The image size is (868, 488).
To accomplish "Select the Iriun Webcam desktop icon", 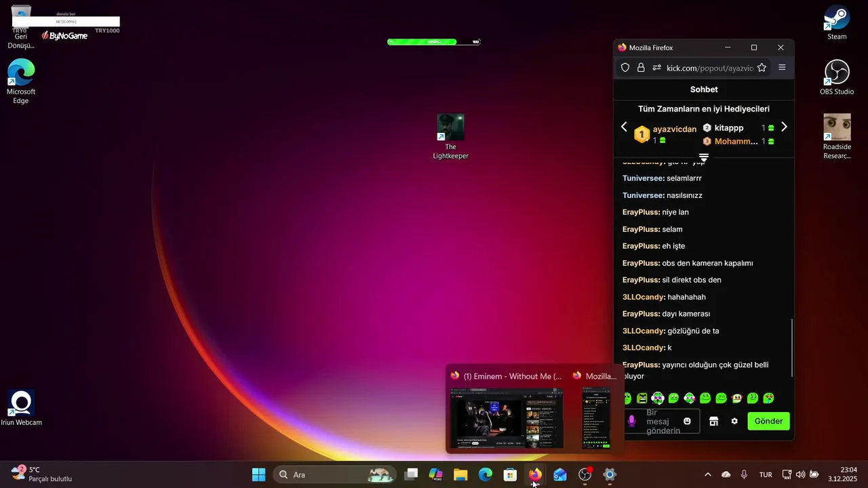I will (x=21, y=408).
